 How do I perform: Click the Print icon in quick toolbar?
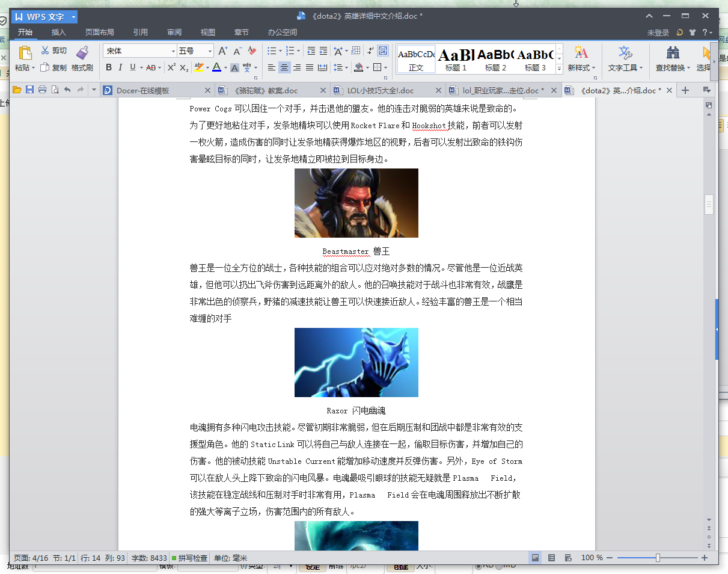[42, 90]
